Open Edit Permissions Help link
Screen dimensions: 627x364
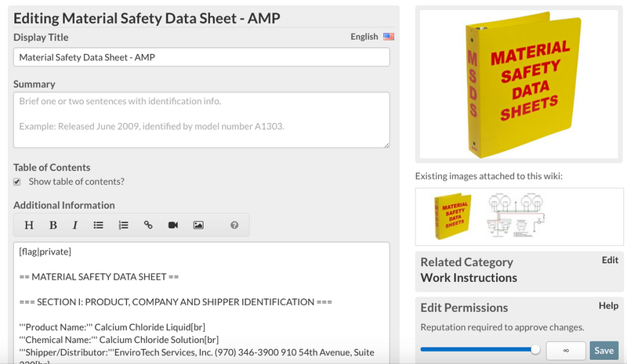pyautogui.click(x=609, y=305)
